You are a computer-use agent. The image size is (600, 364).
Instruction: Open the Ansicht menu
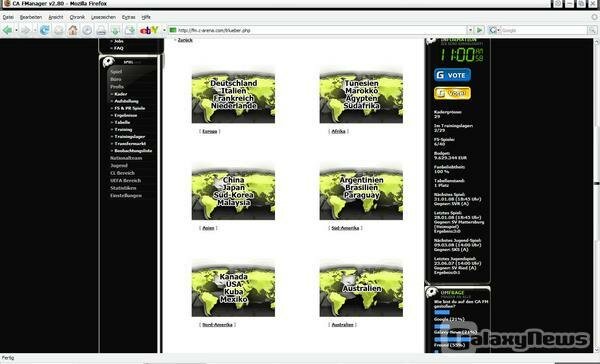(56, 17)
